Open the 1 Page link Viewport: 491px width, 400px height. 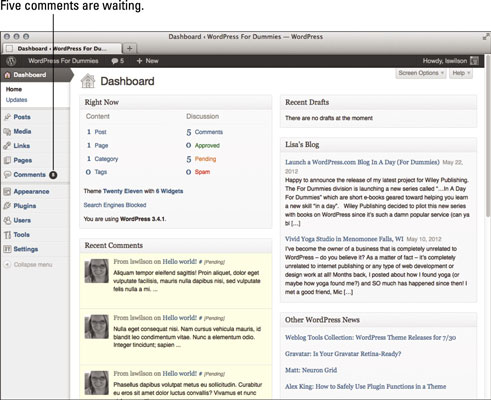[97, 146]
